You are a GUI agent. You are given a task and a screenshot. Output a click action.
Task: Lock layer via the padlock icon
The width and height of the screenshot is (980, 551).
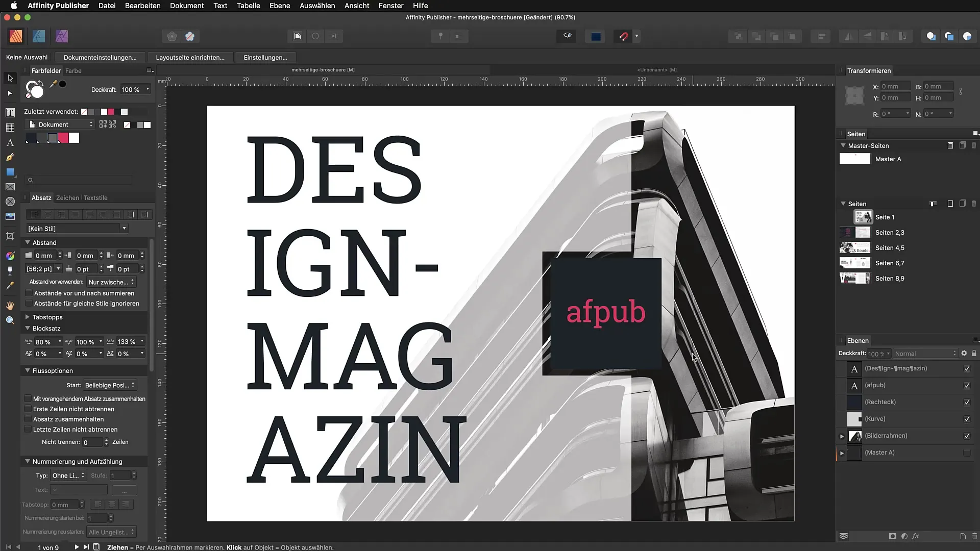tap(974, 354)
